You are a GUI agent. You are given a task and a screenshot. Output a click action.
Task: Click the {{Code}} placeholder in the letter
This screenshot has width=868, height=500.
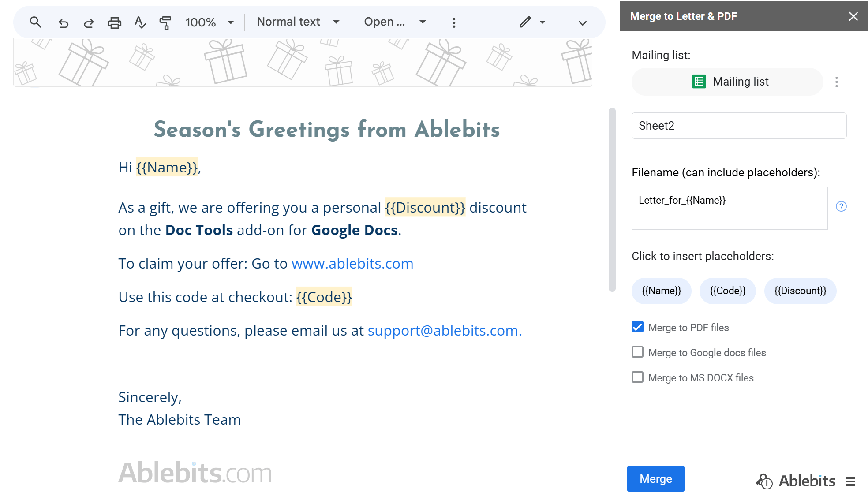coord(324,297)
